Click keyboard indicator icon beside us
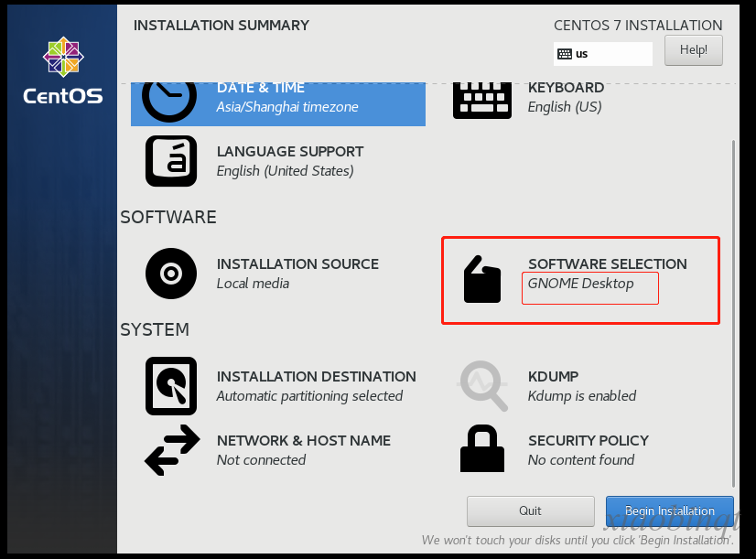 coord(565,53)
